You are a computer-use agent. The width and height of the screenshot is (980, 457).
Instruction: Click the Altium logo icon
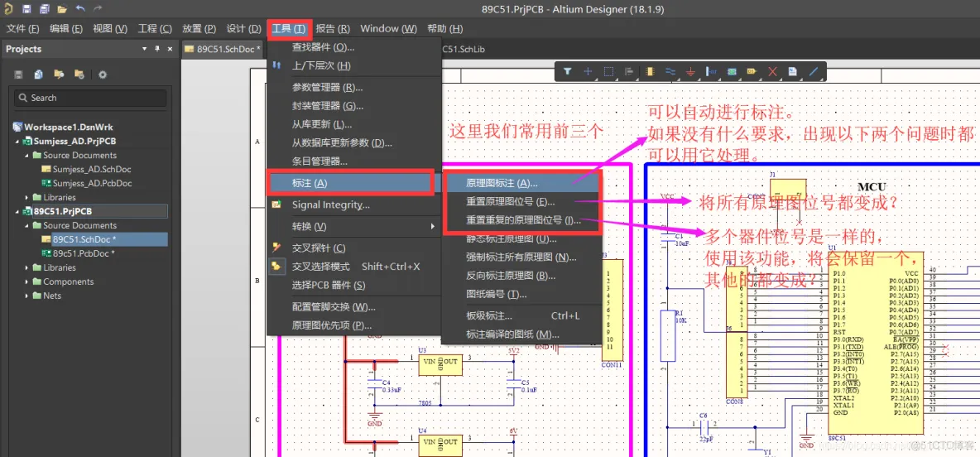(8, 9)
